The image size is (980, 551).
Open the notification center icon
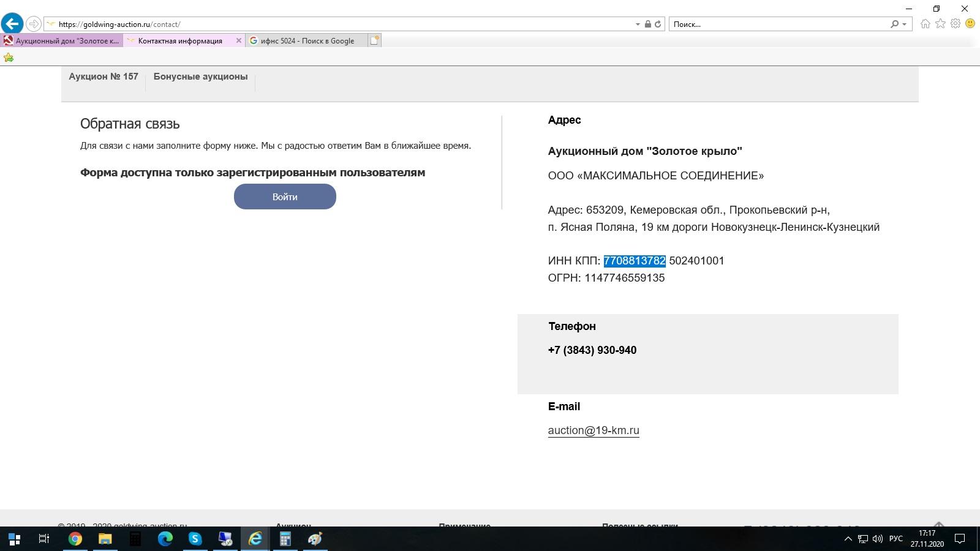point(960,539)
